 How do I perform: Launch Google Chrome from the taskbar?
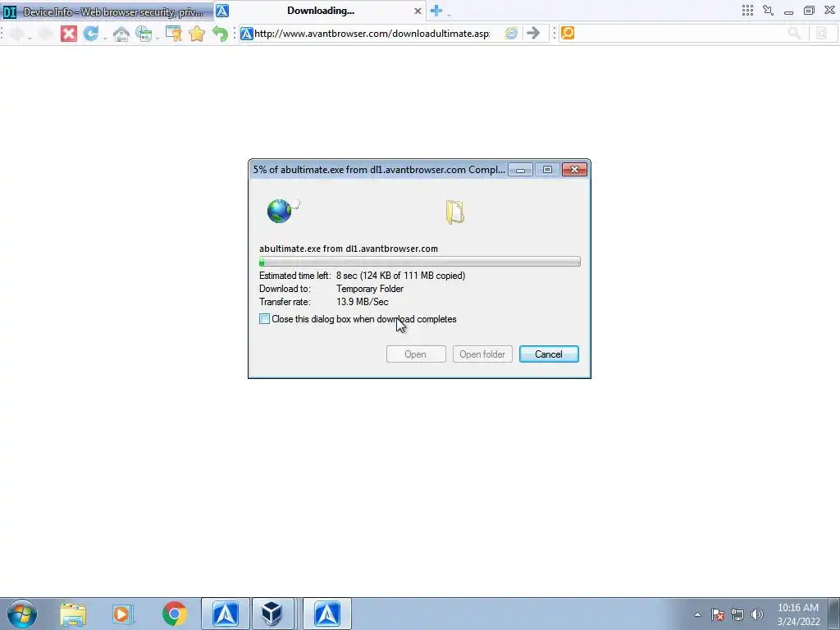point(174,614)
